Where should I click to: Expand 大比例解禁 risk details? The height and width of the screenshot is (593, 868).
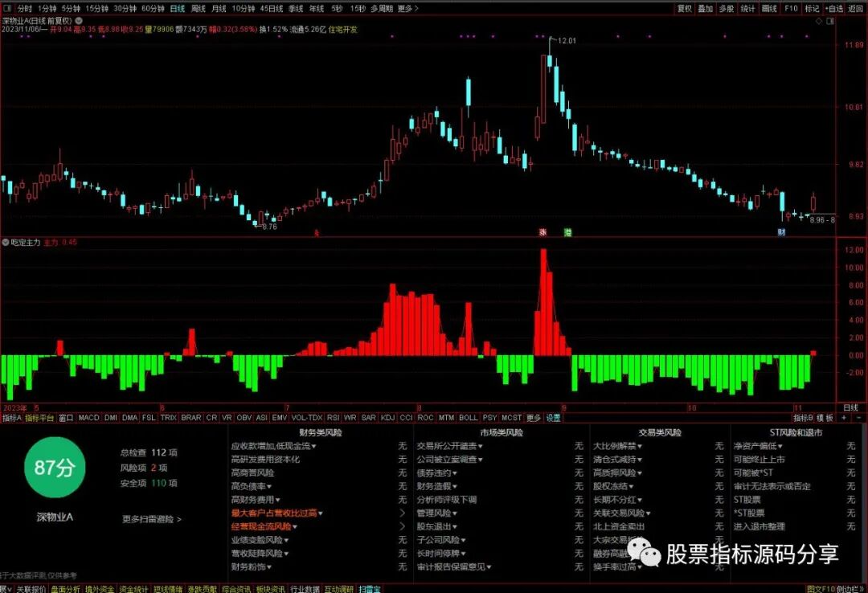(618, 446)
